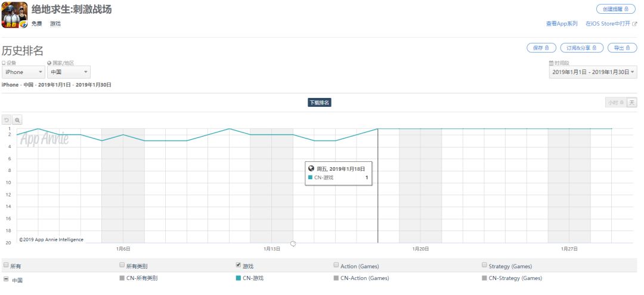Open the 查看App系列 link
The image size is (644, 295).
(x=562, y=24)
